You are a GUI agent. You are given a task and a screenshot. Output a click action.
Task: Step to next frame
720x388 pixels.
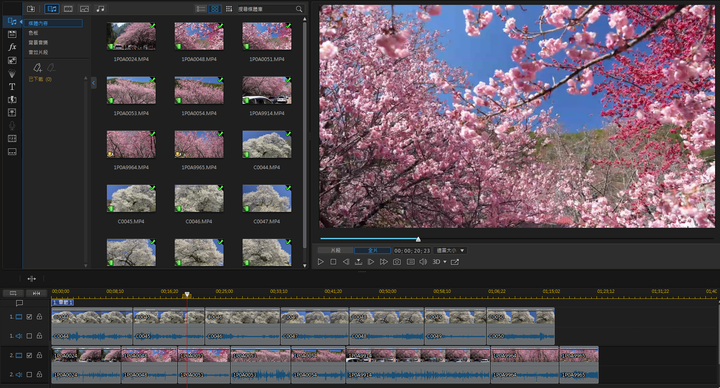[x=371, y=262]
